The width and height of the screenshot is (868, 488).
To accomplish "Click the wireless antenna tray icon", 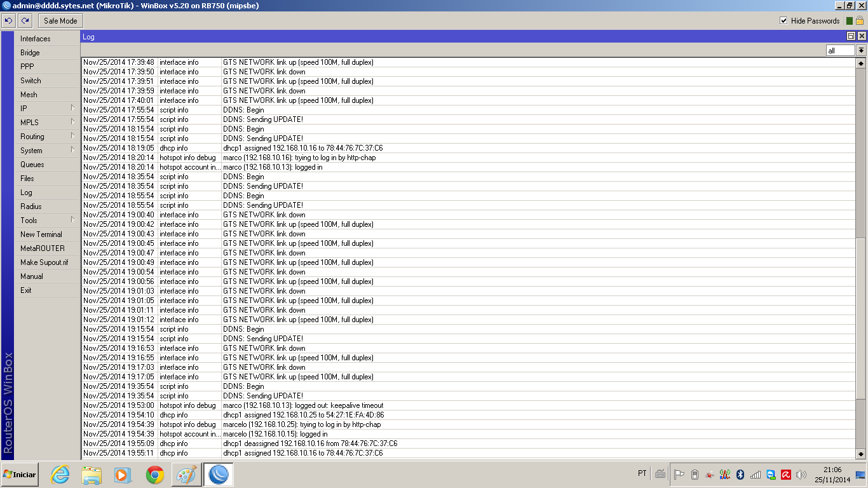I will pos(725,474).
